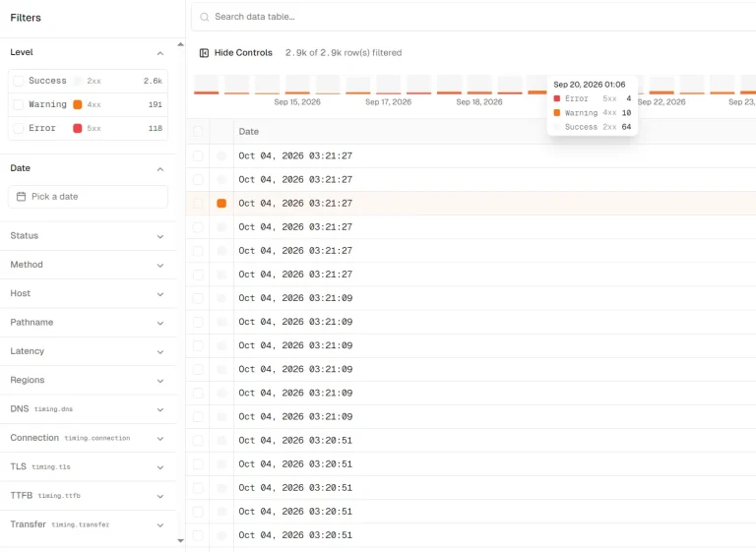Select the last Oct 04 03:21:27 row

[x=471, y=275]
